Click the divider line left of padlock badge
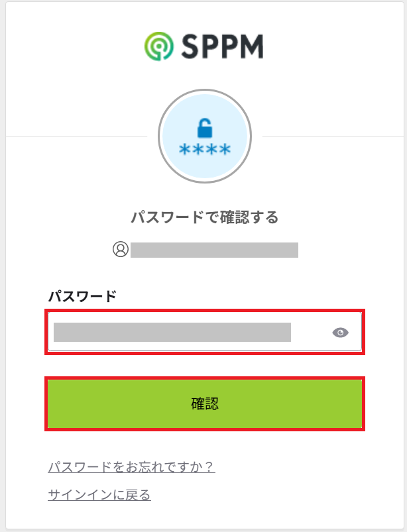 pyautogui.click(x=80, y=136)
